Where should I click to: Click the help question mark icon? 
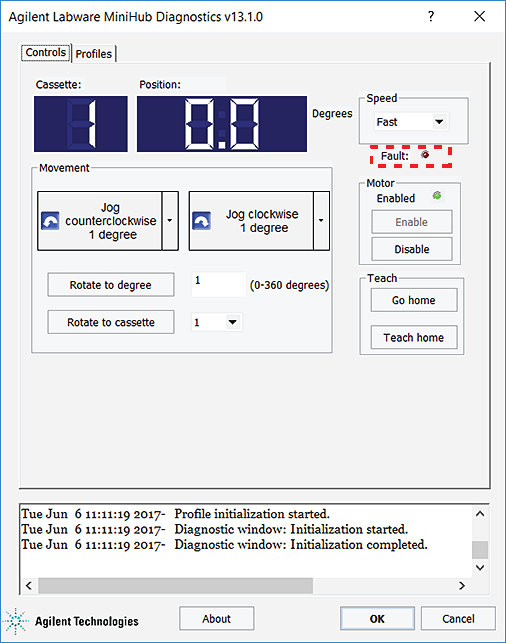pyautogui.click(x=431, y=16)
